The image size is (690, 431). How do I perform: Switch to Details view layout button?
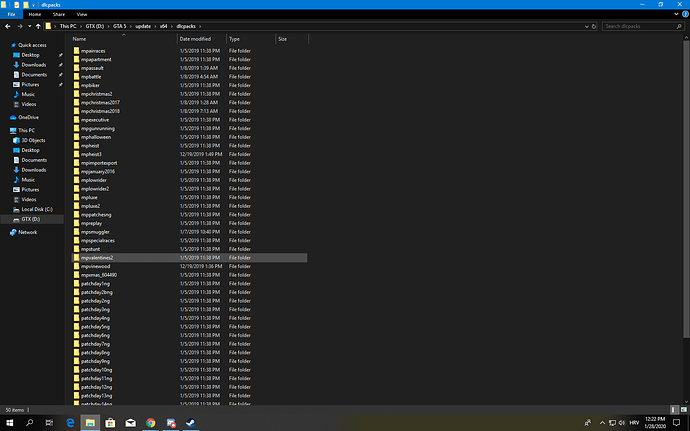click(x=674, y=410)
